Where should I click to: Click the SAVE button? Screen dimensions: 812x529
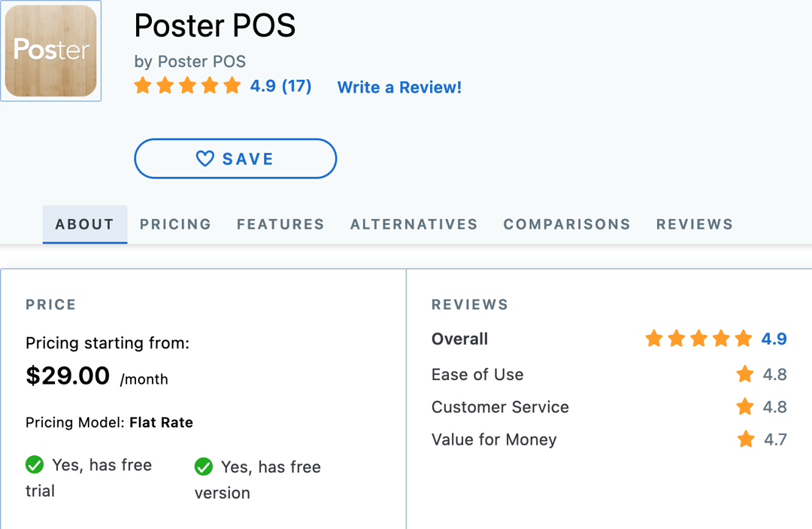click(235, 158)
